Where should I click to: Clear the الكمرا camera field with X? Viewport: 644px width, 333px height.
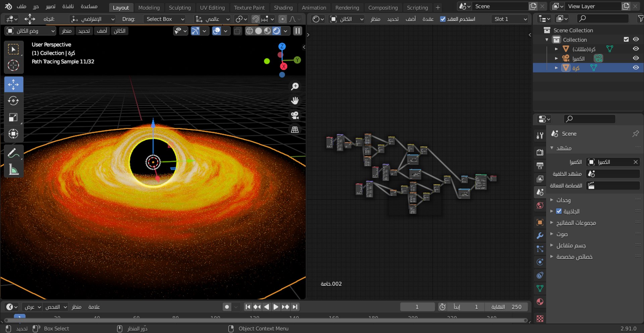(x=635, y=162)
